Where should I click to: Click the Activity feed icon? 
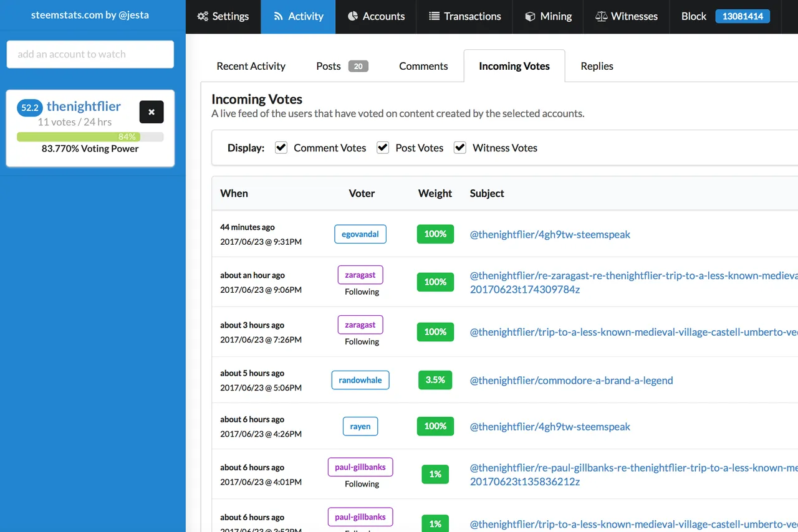pyautogui.click(x=279, y=16)
